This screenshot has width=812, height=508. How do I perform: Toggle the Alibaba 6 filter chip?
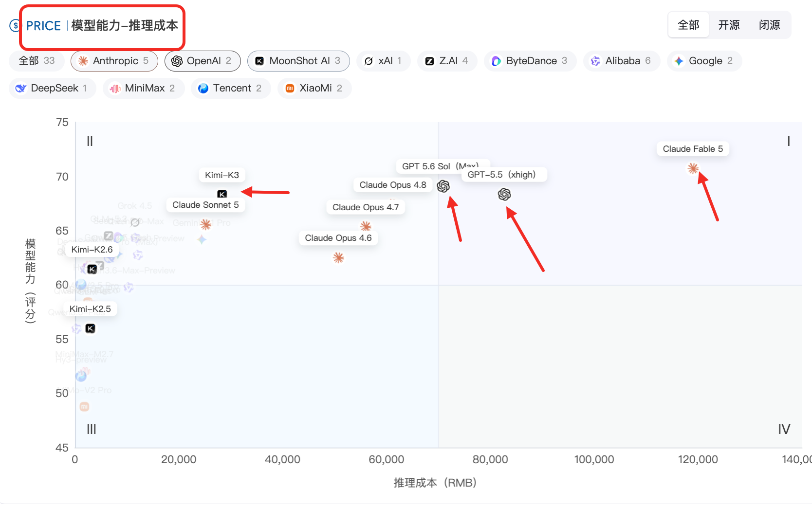(621, 61)
